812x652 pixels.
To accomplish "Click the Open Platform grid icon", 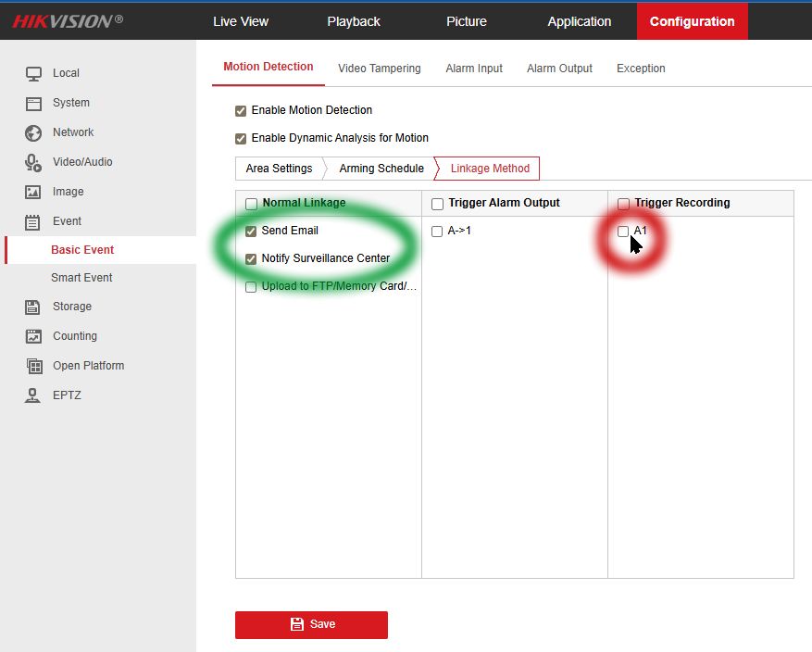I will (34, 366).
